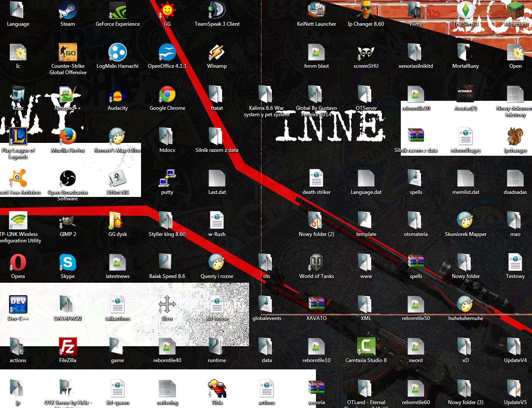Screen dimensions: 532x408
Task: Click the huheluhemuhe paint icon
Action: pyautogui.click(x=466, y=305)
